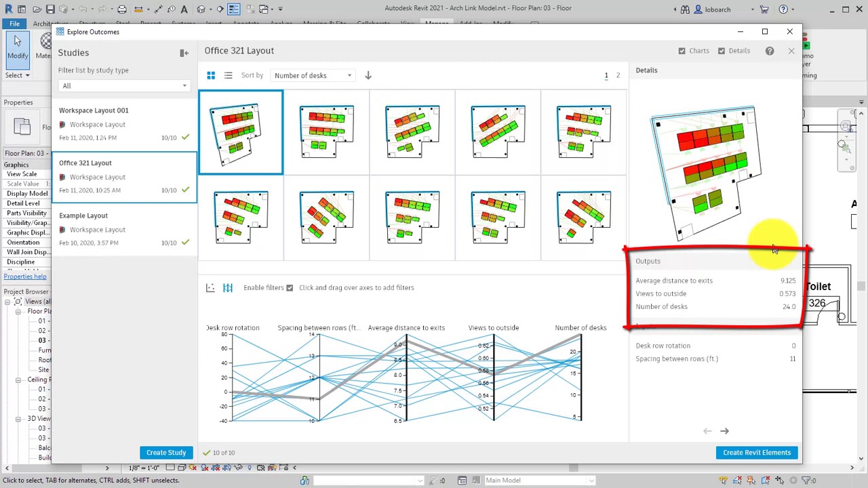Select the Office 321 Layout study
Viewport: 868px width, 488px height.
point(123,176)
